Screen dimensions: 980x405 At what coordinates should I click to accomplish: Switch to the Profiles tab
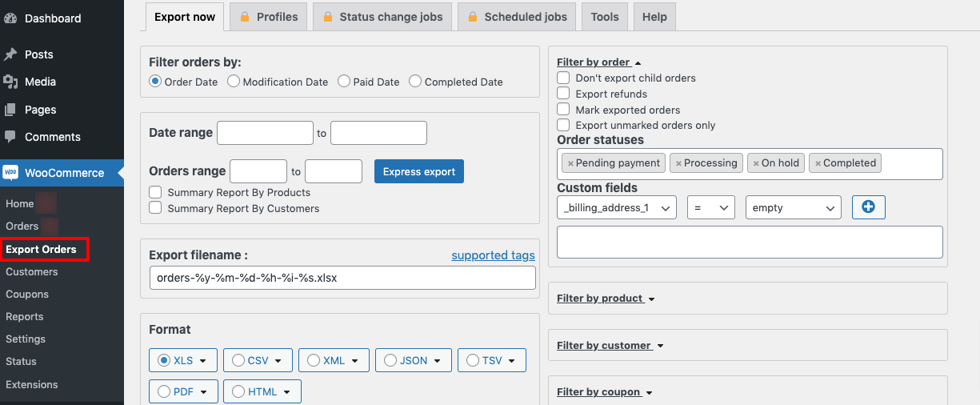tap(268, 17)
